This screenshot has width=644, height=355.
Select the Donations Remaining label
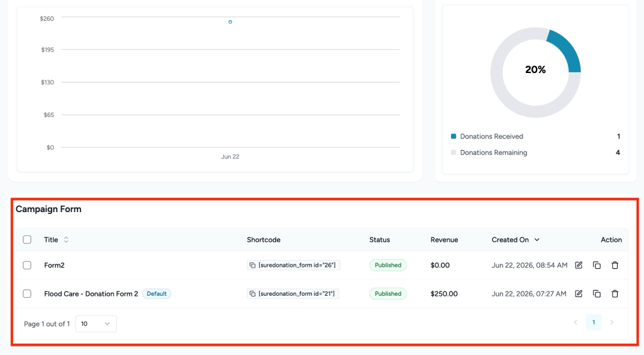click(x=493, y=152)
